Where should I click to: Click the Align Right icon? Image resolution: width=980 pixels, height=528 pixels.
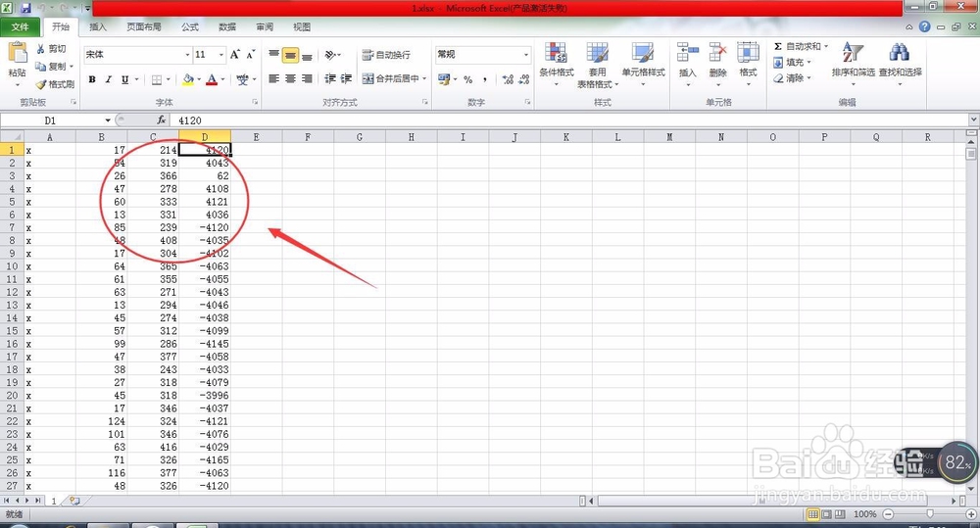click(x=306, y=78)
